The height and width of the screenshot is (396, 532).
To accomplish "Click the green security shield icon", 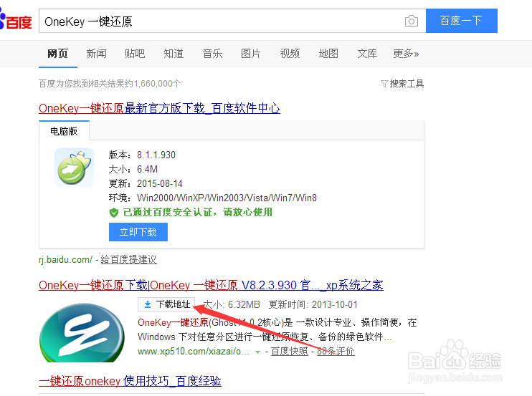I will (x=114, y=213).
